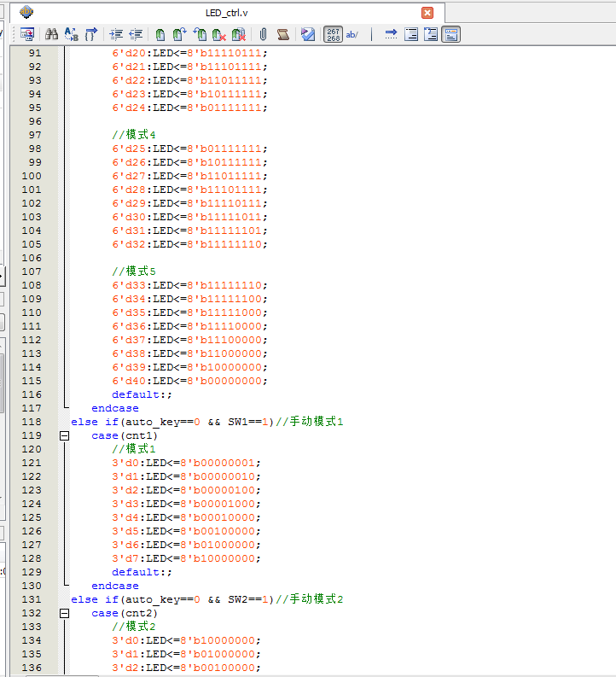Insert a file using the paperclip icon

click(x=263, y=34)
